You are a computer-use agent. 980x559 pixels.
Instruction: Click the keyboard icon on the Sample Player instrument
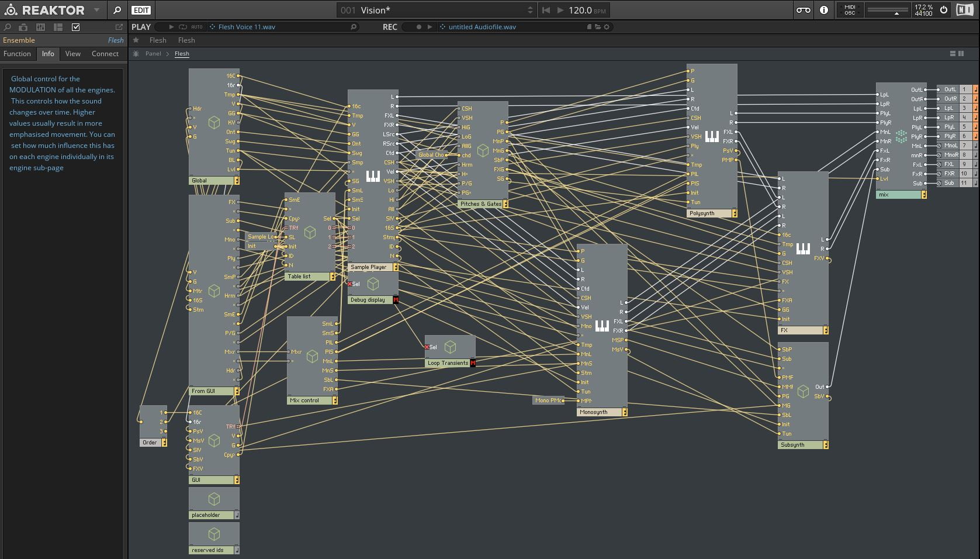pos(373,176)
